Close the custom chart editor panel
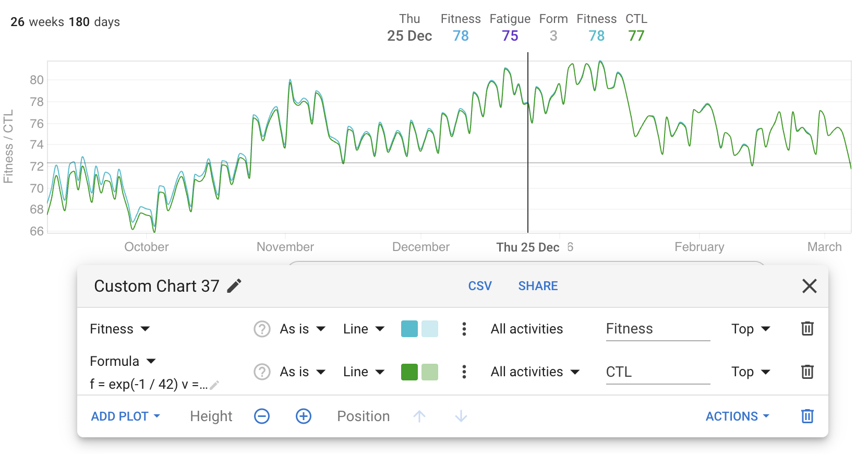The image size is (868, 454). click(x=809, y=286)
